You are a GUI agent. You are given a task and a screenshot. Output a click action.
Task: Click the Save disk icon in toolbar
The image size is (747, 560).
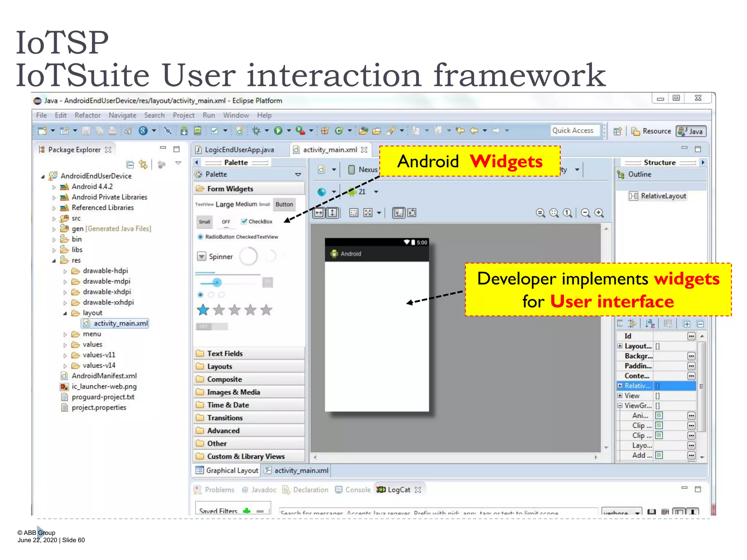(86, 131)
